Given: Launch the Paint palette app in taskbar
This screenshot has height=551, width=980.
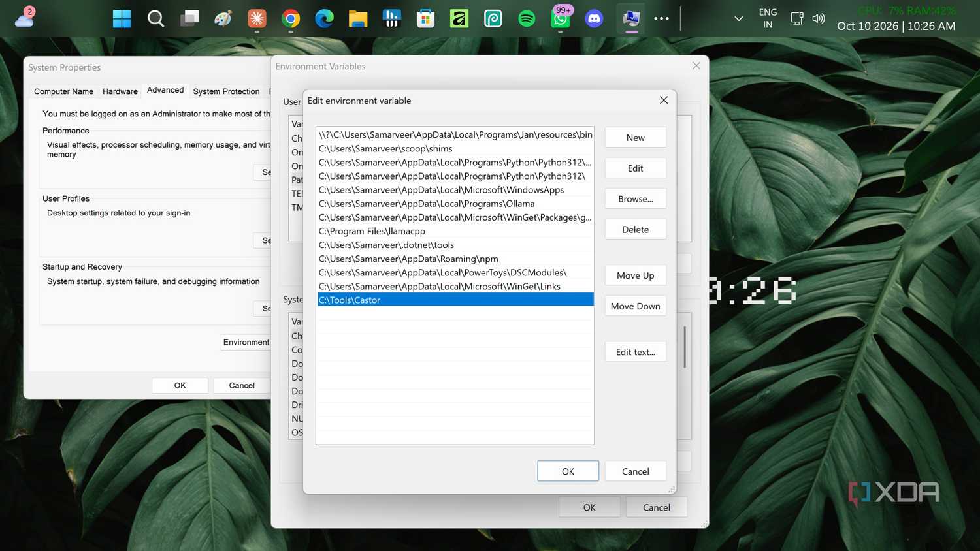Looking at the screenshot, I should coord(223,19).
